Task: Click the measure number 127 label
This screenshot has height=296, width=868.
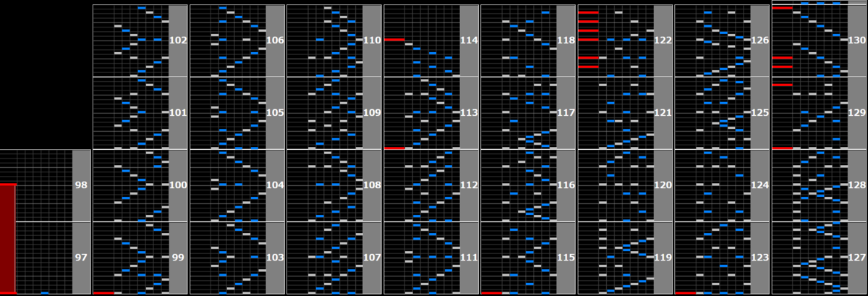Action: [x=856, y=258]
